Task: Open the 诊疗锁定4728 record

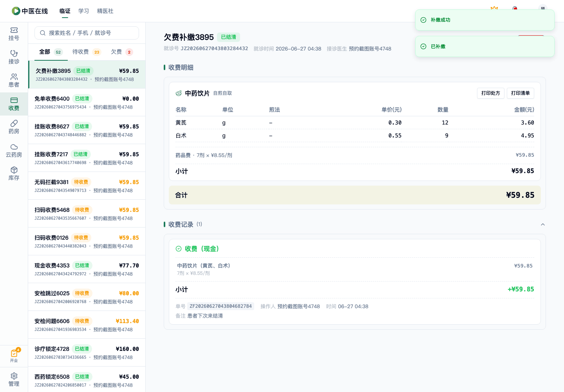Action: point(87,352)
